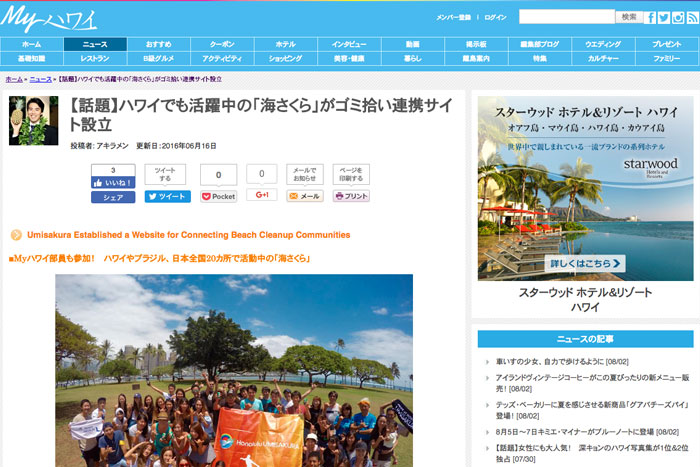This screenshot has width=700, height=467.
Task: Open the Instagram icon in the header
Action: point(678,17)
